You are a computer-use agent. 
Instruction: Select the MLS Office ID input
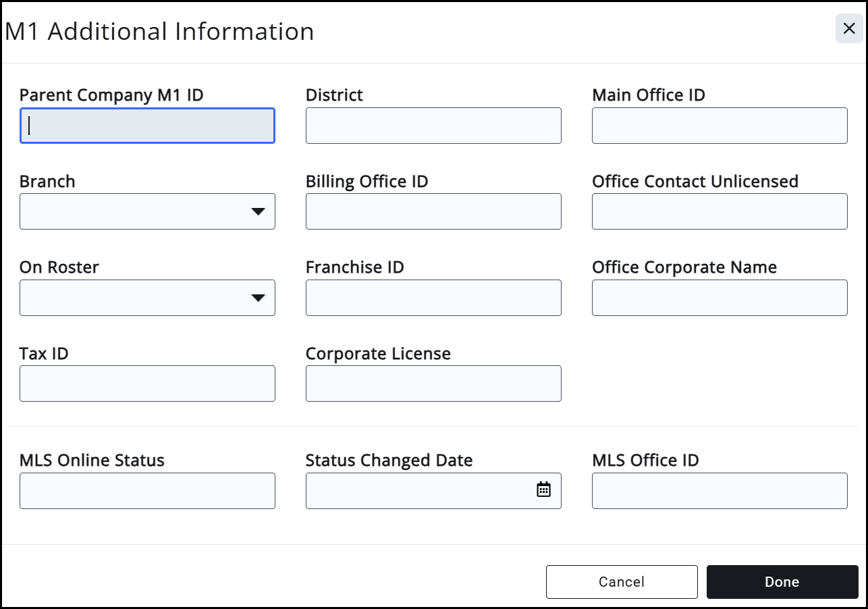(719, 491)
